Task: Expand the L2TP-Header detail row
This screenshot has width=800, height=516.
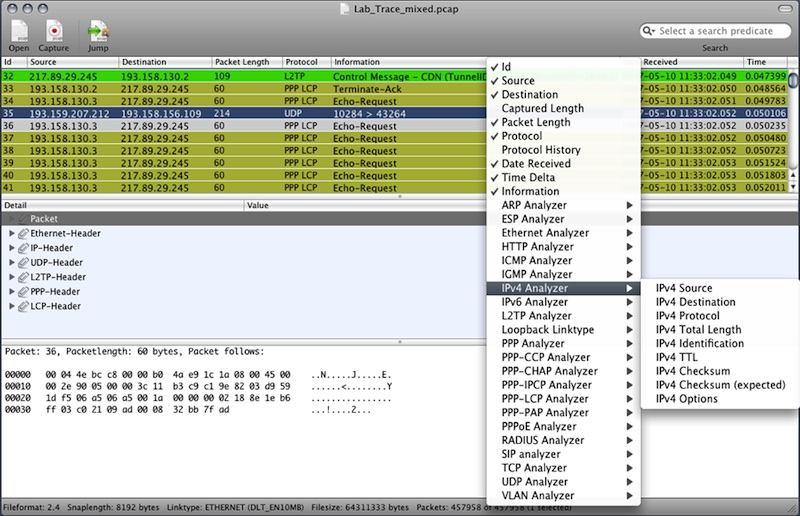Action: click(13, 277)
